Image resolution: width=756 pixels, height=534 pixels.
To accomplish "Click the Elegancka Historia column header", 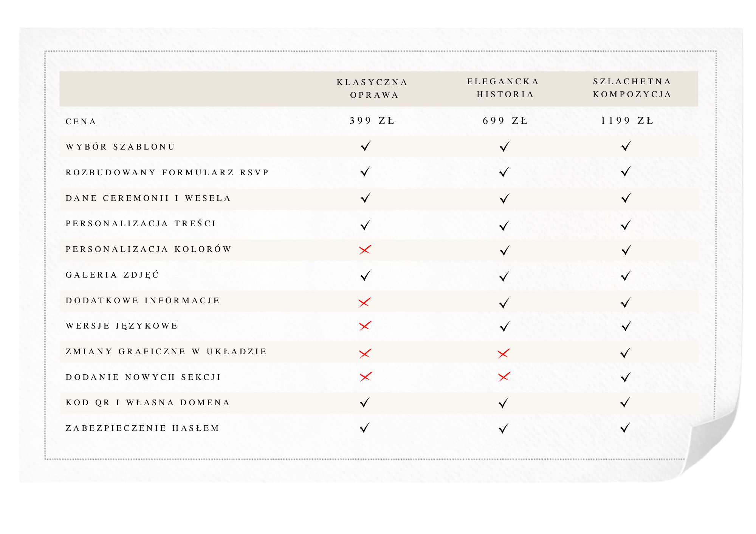I will [x=504, y=88].
